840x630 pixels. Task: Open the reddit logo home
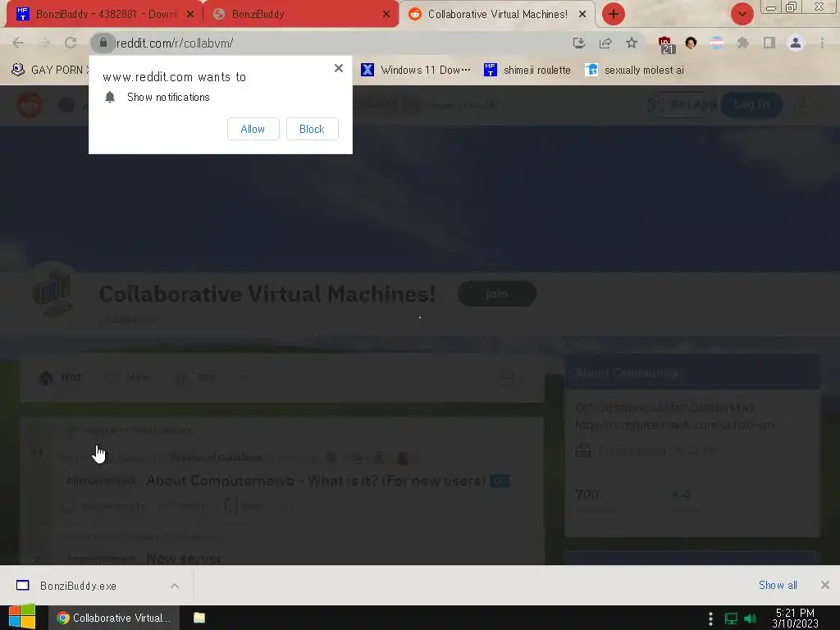pyautogui.click(x=30, y=104)
